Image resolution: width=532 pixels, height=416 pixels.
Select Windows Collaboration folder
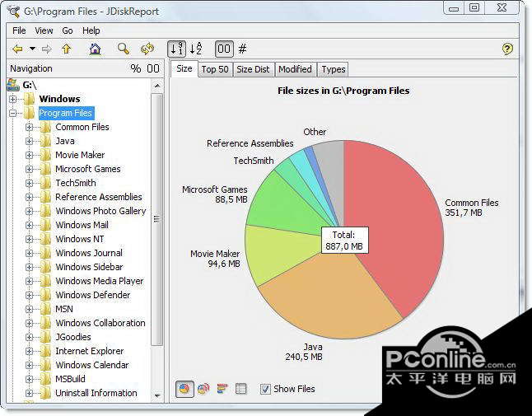pos(100,323)
